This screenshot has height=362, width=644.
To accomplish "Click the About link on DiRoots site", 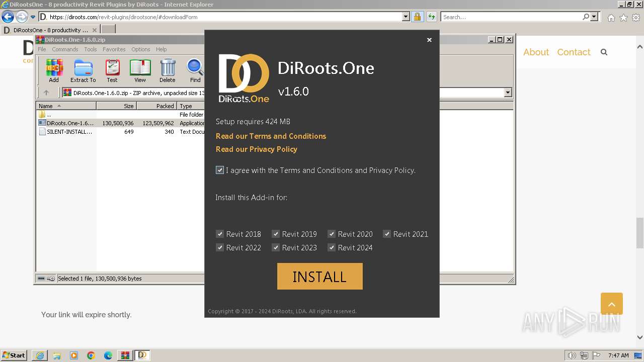I will [x=536, y=52].
